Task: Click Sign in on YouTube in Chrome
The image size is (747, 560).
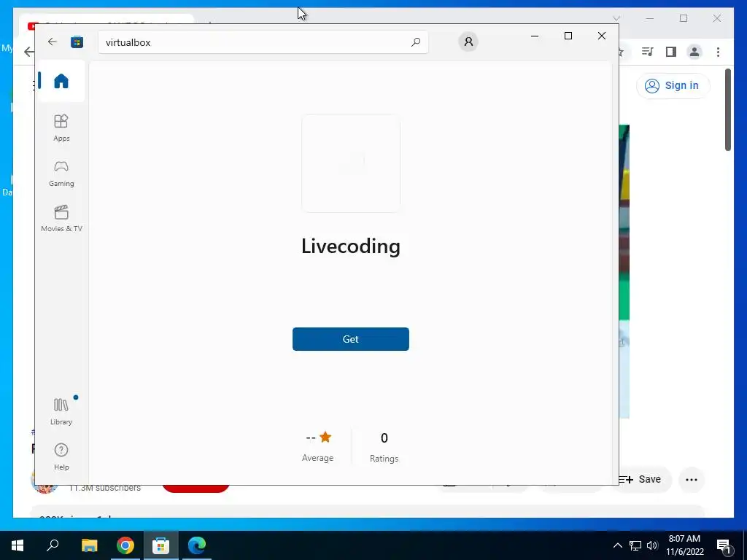Action: pos(673,86)
